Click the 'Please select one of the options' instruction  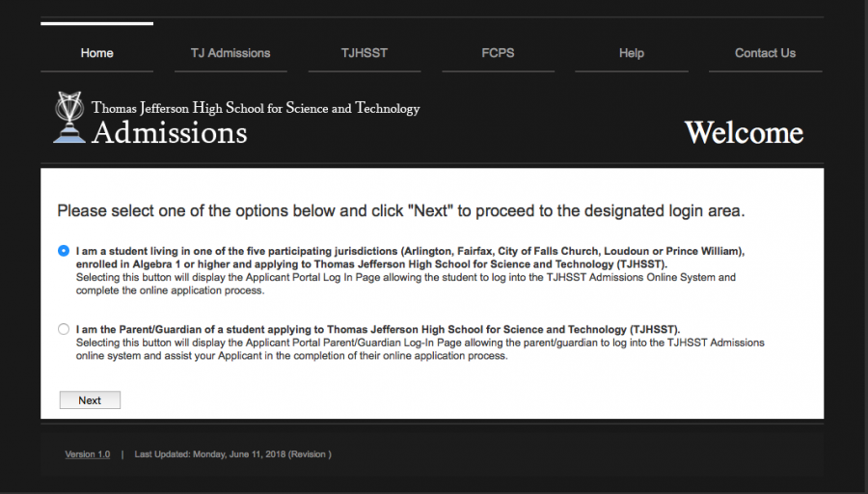[401, 211]
